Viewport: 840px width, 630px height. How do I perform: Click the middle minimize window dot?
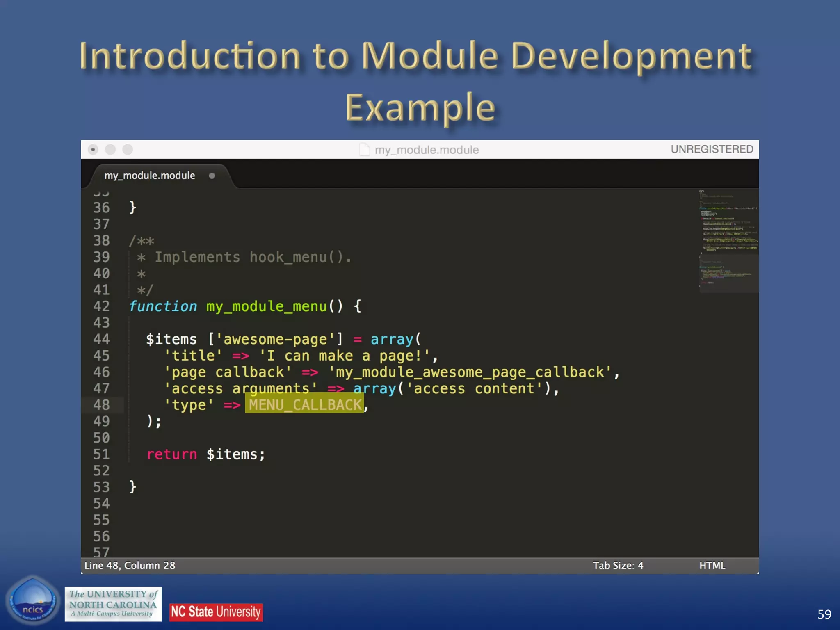click(110, 149)
